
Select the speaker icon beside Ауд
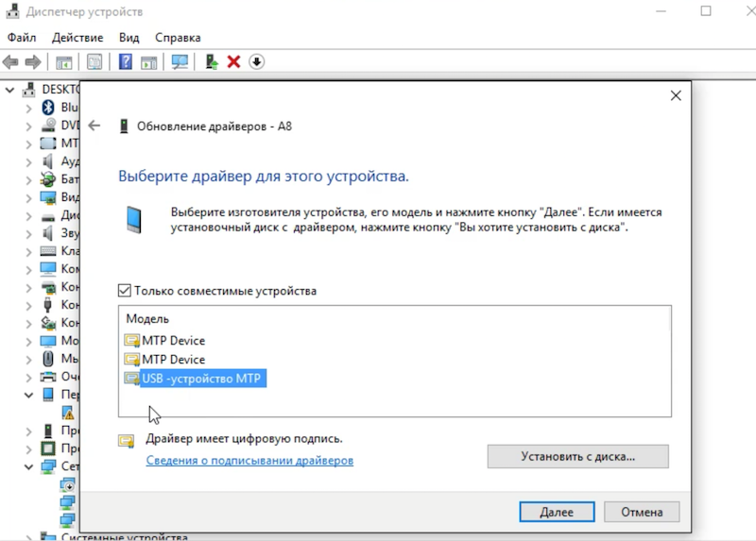(47, 161)
